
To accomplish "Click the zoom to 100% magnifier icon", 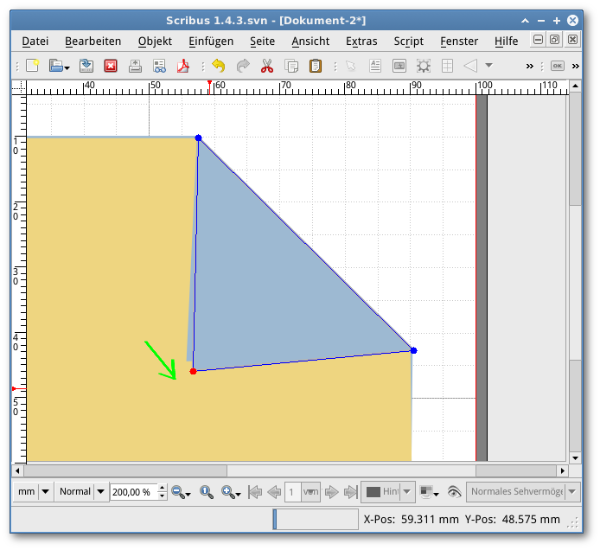I will 206,492.
